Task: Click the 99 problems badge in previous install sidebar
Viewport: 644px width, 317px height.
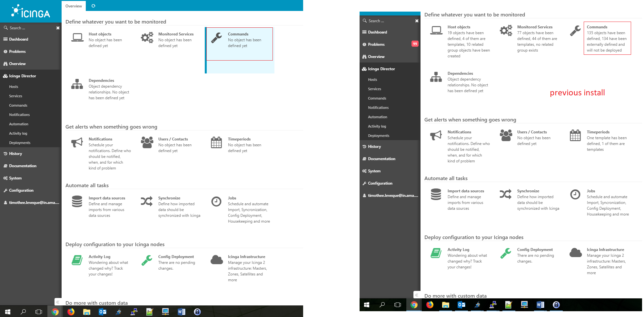Action: pyautogui.click(x=415, y=44)
